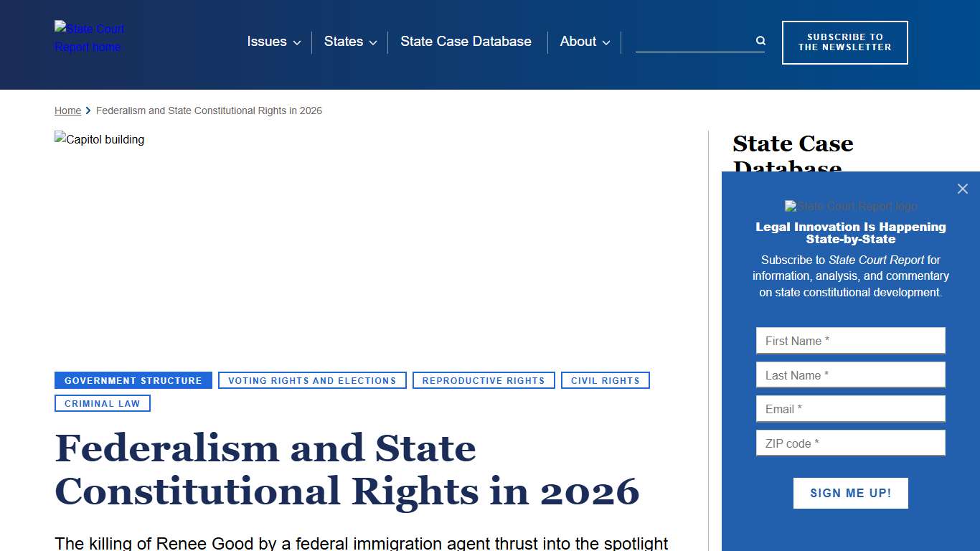Click the First Name input field

(850, 340)
